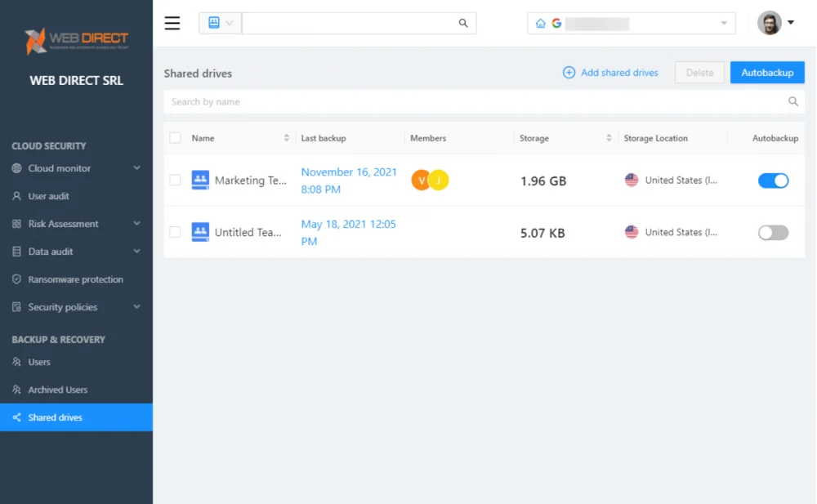Sort by the Name column arrows

pos(286,138)
